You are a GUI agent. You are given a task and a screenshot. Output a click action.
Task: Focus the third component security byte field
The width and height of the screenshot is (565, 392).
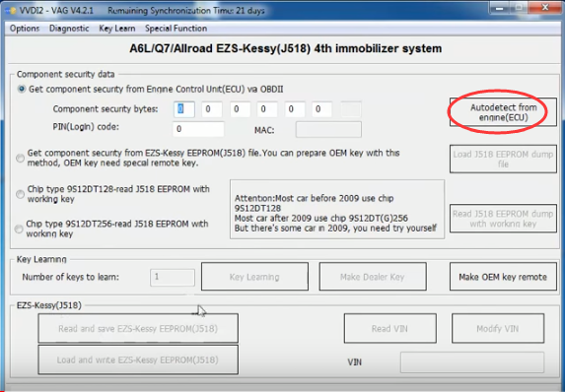point(240,109)
